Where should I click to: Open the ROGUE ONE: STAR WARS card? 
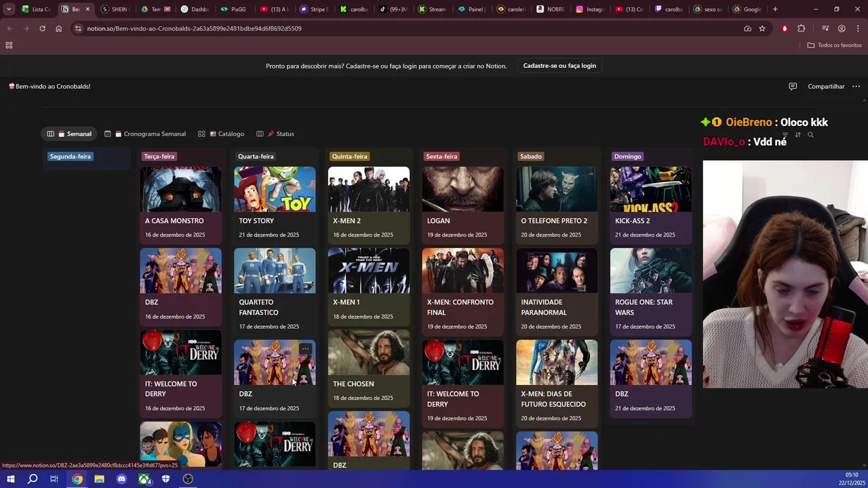[x=651, y=291]
